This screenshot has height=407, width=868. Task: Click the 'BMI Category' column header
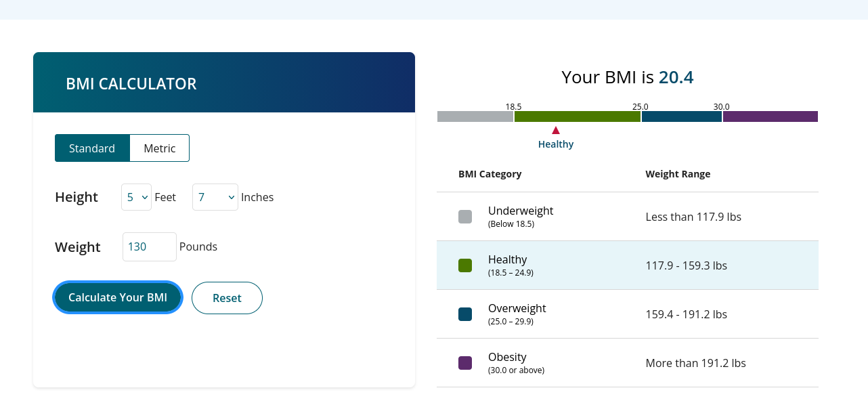tap(490, 174)
